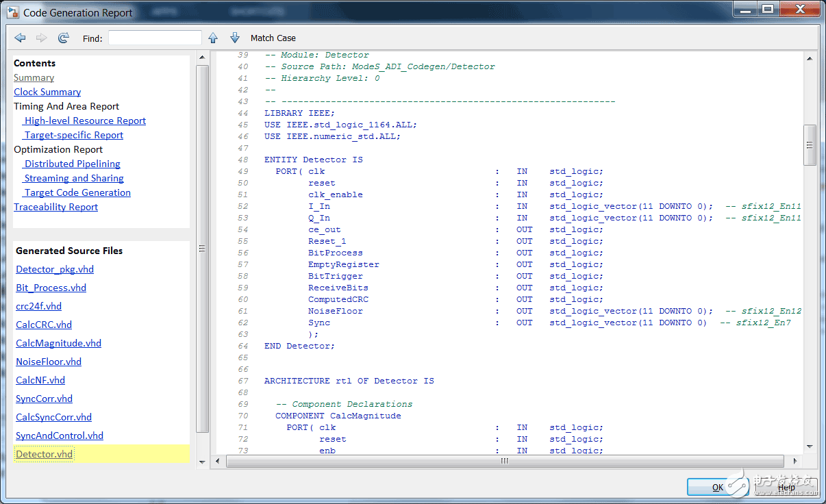The image size is (826, 504).
Task: Open the Traceability Report
Action: click(x=55, y=207)
